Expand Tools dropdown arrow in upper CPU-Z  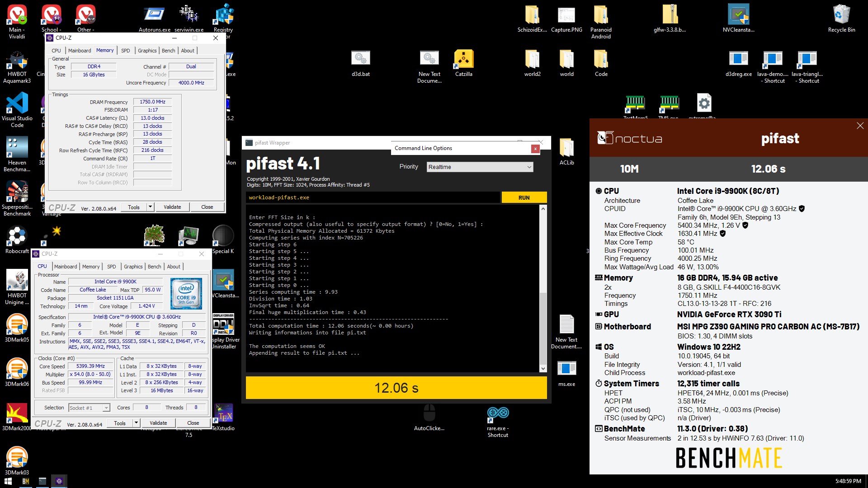pyautogui.click(x=150, y=207)
